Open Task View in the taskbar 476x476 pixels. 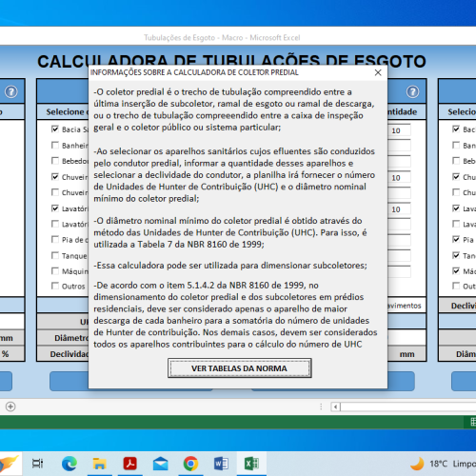click(x=38, y=464)
